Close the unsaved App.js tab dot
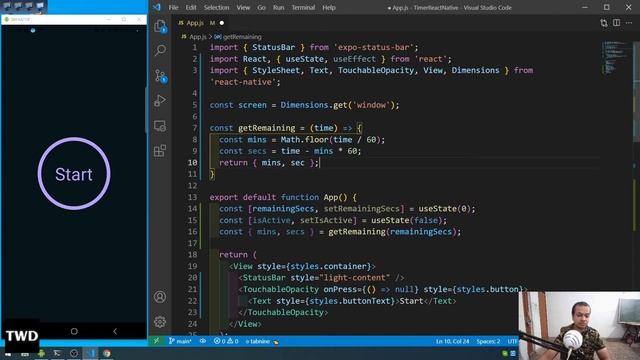640x360 pixels. (x=222, y=23)
